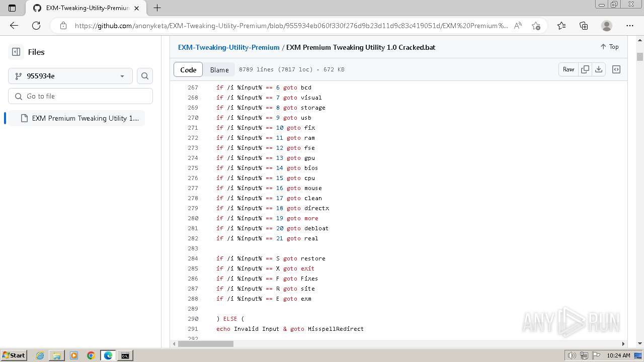644x362 pixels.
Task: Open the Windows Start menu
Action: coord(14,355)
